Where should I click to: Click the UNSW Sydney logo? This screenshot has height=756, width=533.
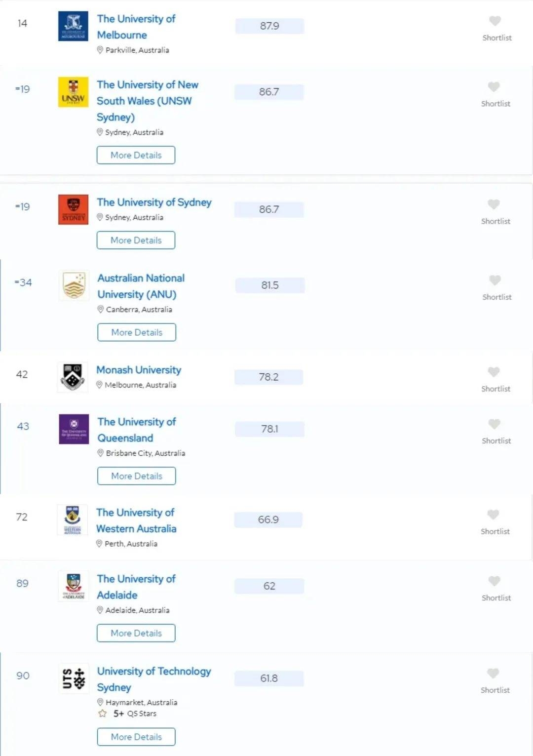click(73, 92)
